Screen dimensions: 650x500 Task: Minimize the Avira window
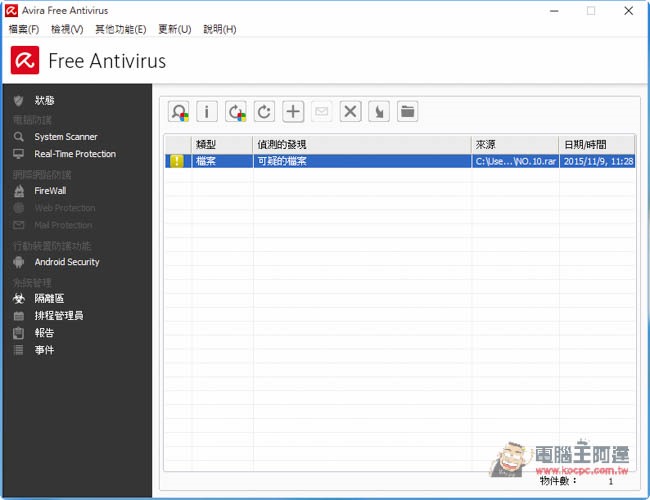[554, 11]
